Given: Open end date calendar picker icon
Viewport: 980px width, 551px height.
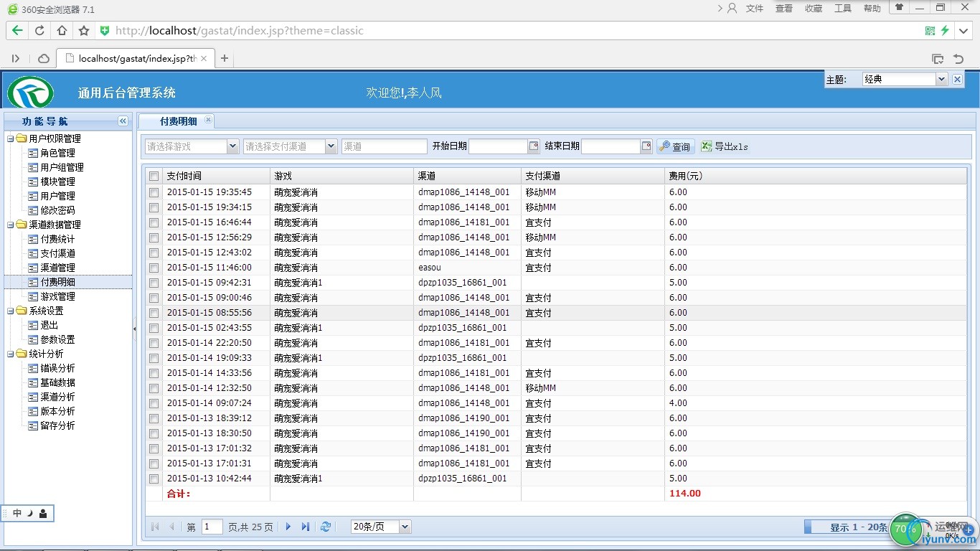Looking at the screenshot, I should 646,146.
